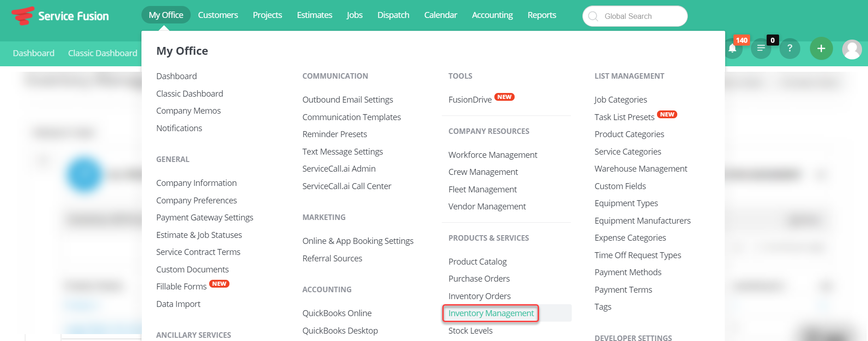Open the notifications bell icon
The width and height of the screenshot is (868, 341).
tap(733, 48)
